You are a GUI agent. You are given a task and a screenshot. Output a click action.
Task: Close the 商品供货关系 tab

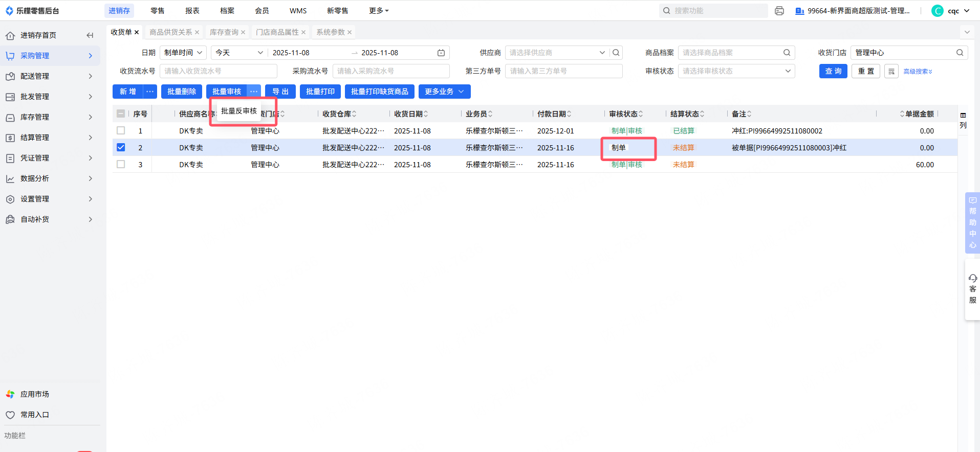tap(197, 32)
